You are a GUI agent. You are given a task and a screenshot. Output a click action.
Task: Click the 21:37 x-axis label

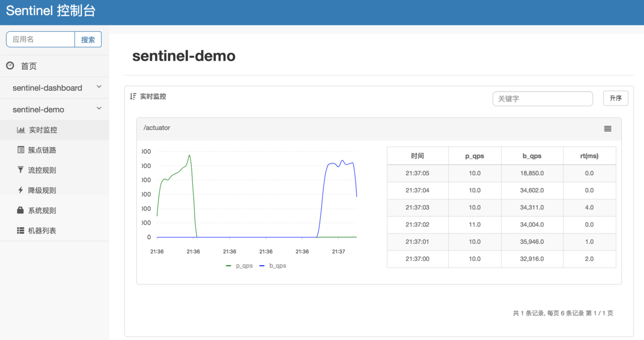coord(338,252)
